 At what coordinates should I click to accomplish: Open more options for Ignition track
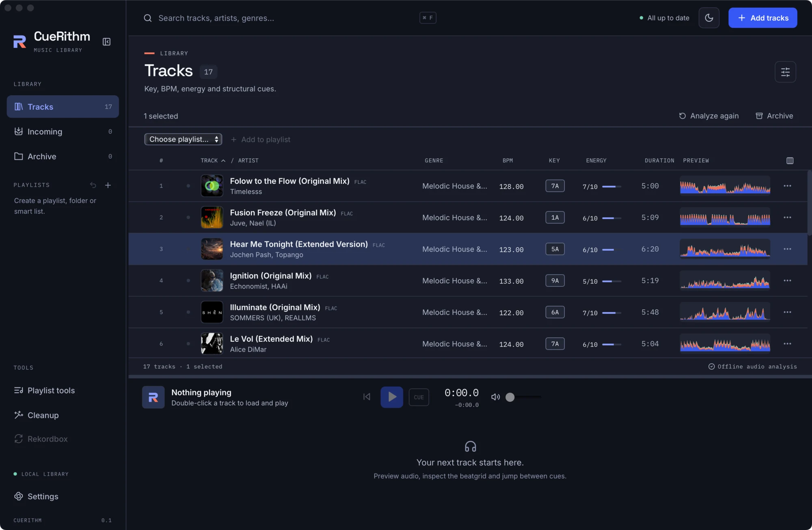pos(787,281)
